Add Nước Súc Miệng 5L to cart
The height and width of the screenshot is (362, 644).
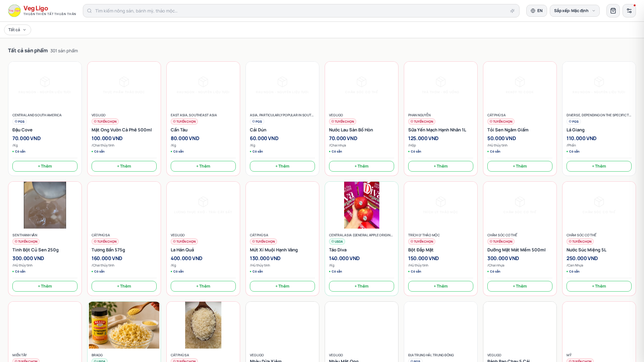click(x=599, y=286)
